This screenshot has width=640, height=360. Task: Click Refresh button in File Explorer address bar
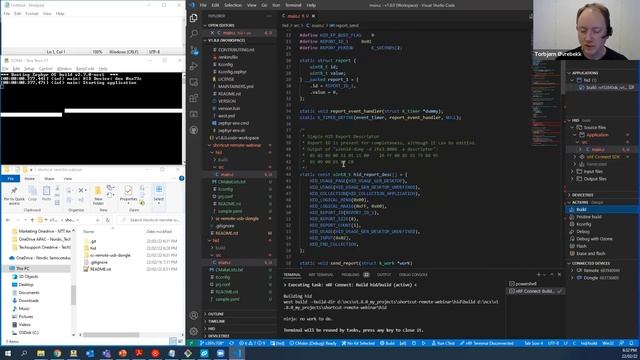coord(108,220)
